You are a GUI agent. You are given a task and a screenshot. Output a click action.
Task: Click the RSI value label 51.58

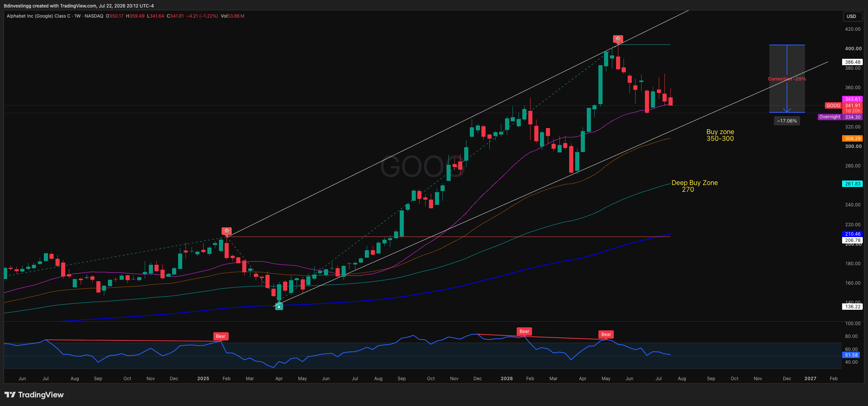[x=851, y=355]
